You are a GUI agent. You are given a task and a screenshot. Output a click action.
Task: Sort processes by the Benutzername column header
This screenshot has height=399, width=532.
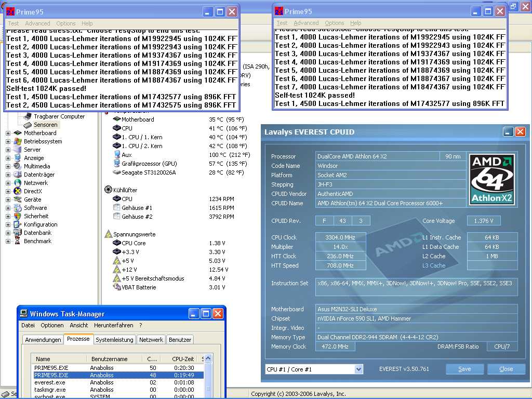click(114, 358)
